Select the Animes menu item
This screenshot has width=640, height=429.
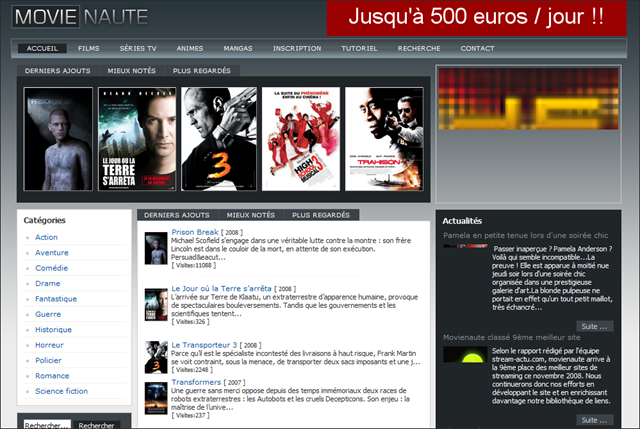coord(190,49)
